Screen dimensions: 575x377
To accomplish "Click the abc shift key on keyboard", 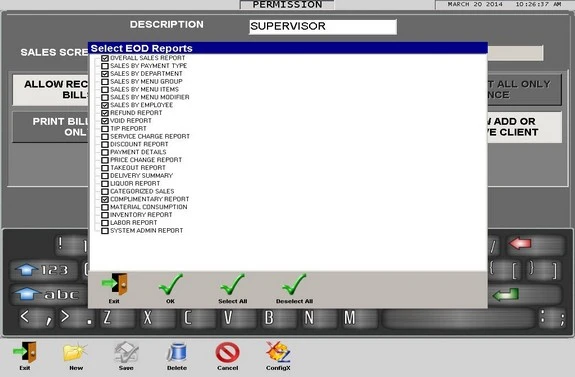I will pos(48,294).
